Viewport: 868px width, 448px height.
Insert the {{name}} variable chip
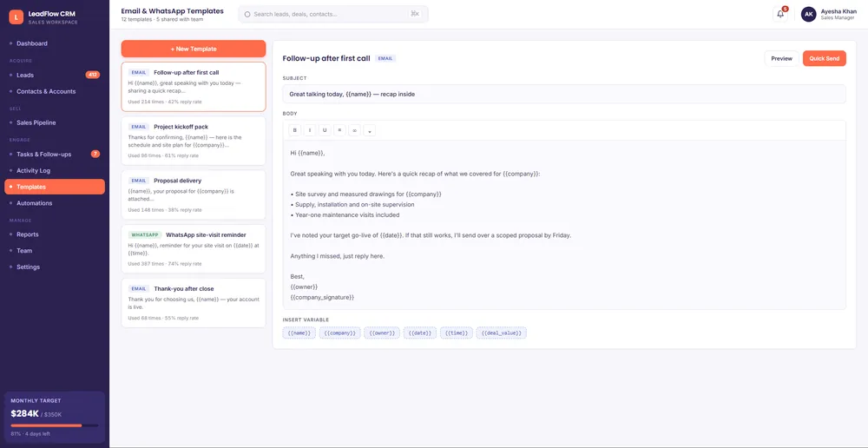click(x=299, y=333)
